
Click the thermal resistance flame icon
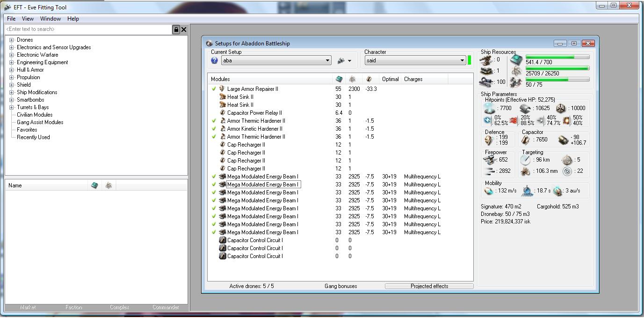point(514,120)
